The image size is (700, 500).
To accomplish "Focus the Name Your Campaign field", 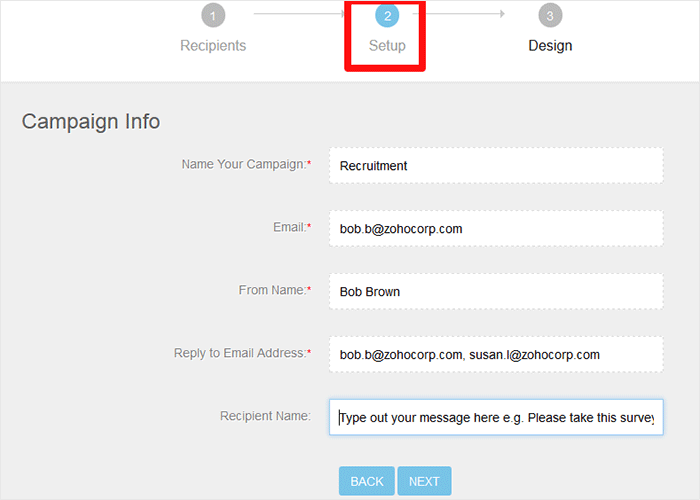I will [x=496, y=165].
